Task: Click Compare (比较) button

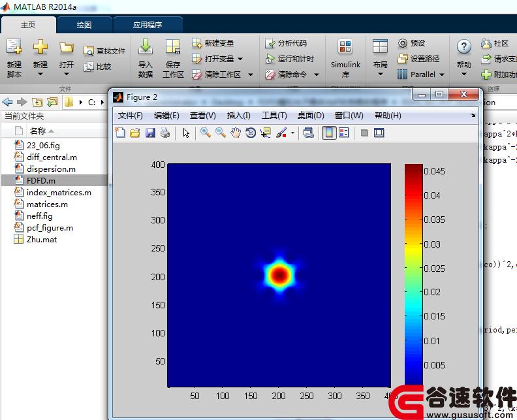Action: click(97, 67)
